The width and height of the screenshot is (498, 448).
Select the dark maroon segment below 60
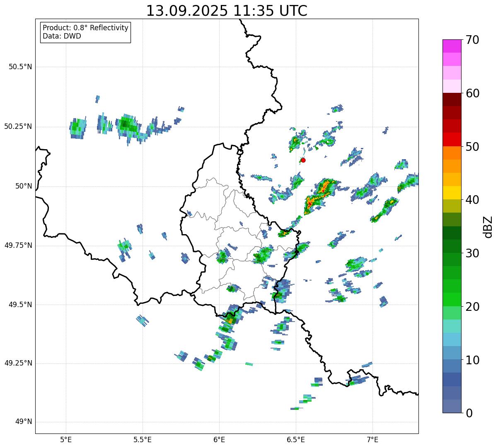click(x=454, y=99)
